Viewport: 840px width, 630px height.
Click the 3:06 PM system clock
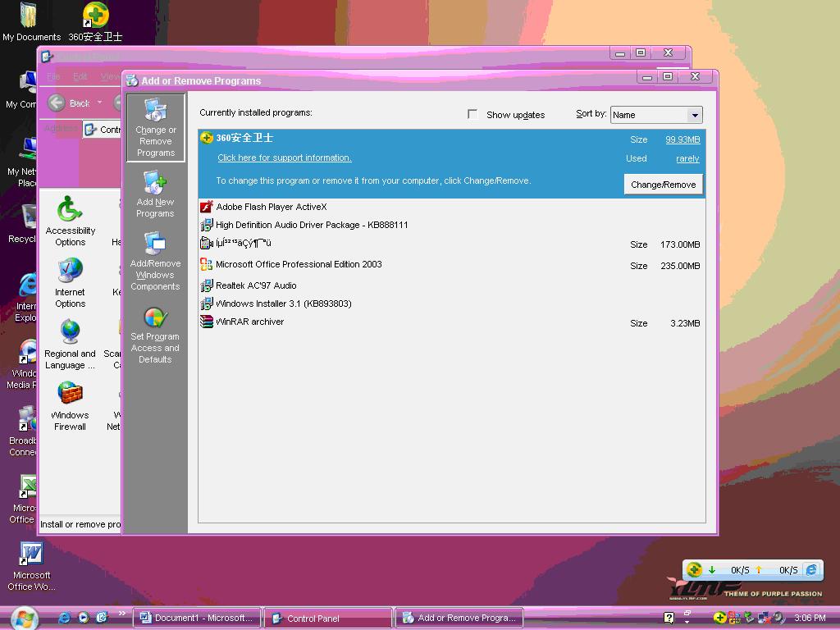click(x=810, y=618)
